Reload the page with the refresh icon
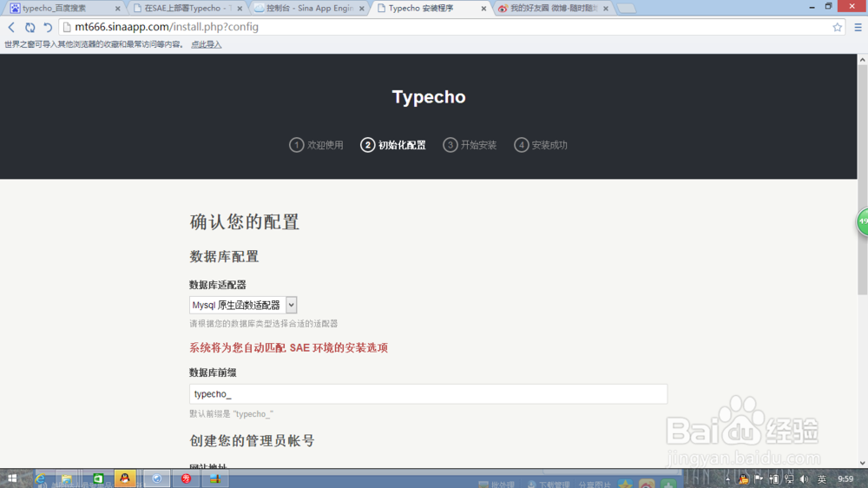 click(30, 27)
